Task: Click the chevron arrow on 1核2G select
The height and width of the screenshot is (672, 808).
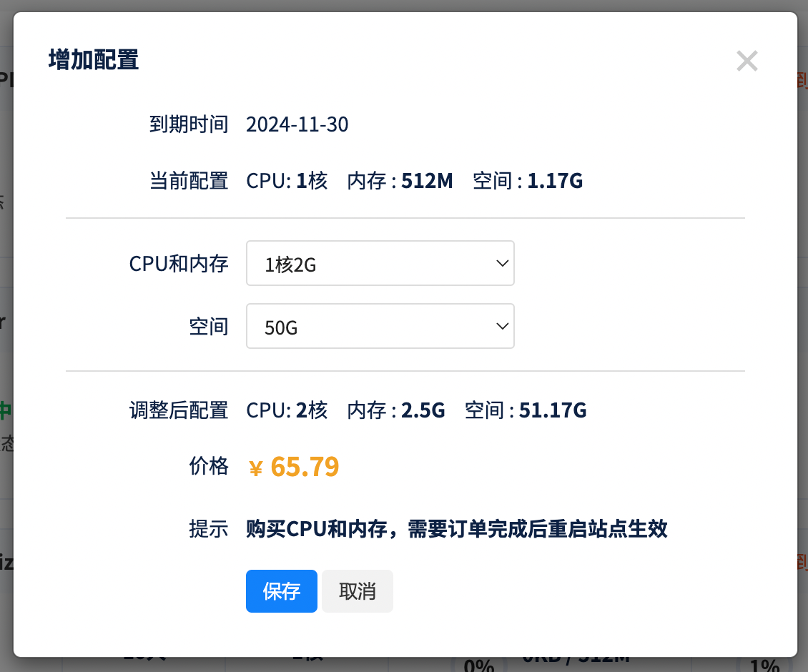Action: pos(502,264)
